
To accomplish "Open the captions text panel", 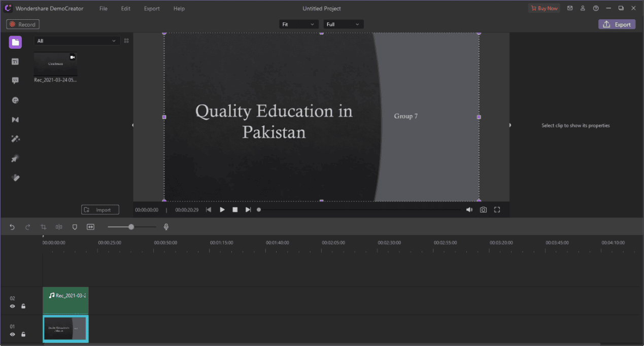I will 15,61.
